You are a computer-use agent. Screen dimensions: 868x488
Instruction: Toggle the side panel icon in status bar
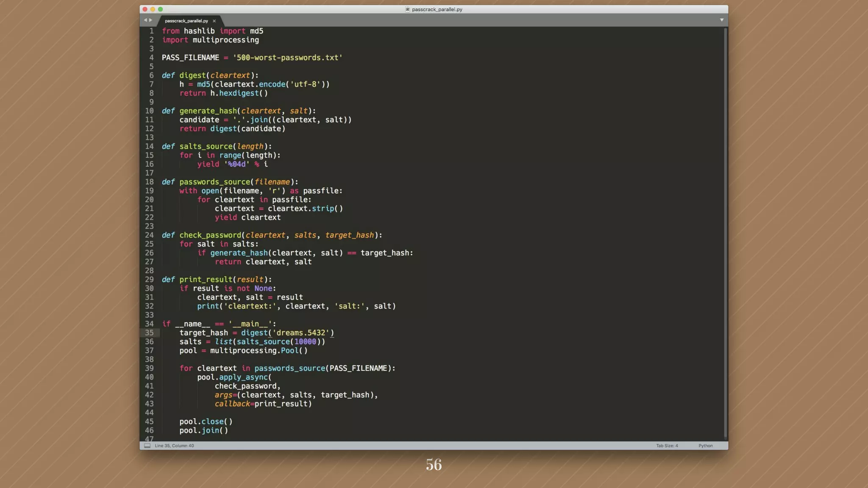click(x=147, y=446)
